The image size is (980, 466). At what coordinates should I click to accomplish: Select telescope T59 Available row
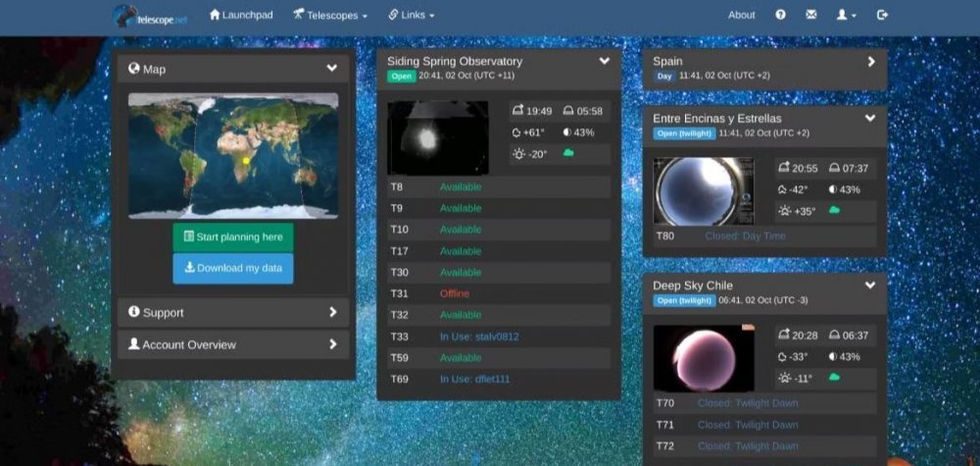(500, 358)
